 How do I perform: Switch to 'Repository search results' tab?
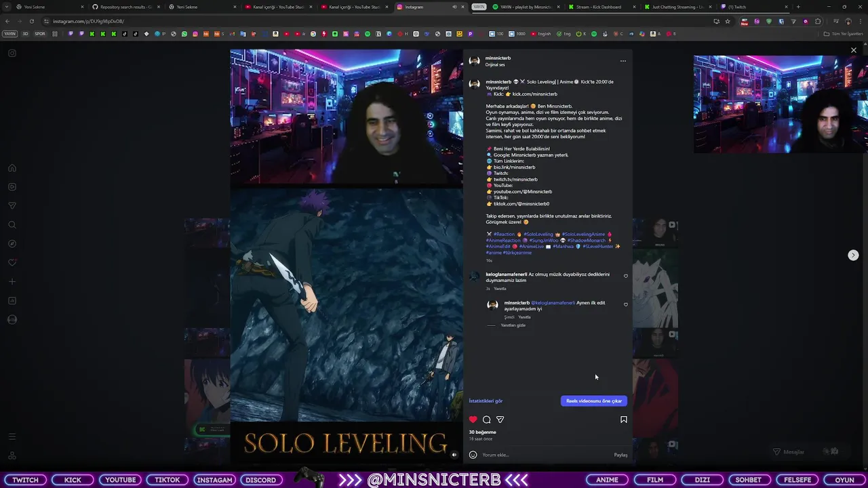click(122, 7)
